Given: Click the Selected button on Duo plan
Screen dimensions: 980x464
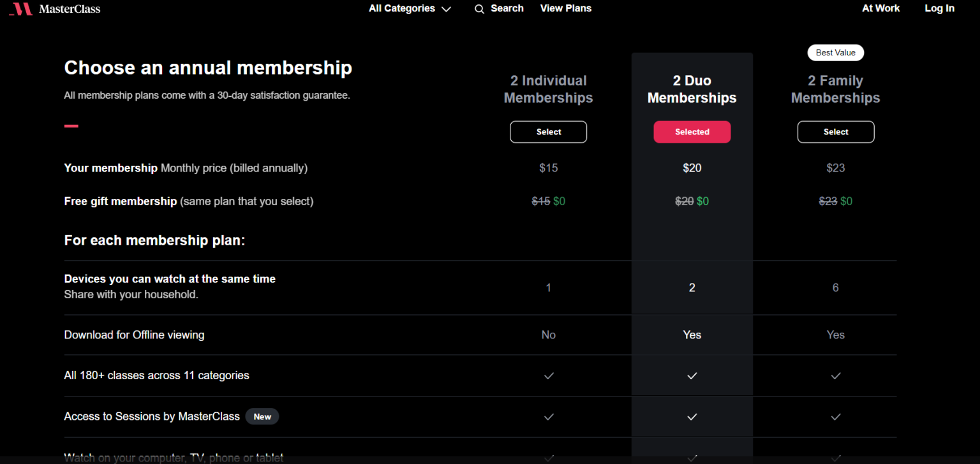Looking at the screenshot, I should 692,132.
